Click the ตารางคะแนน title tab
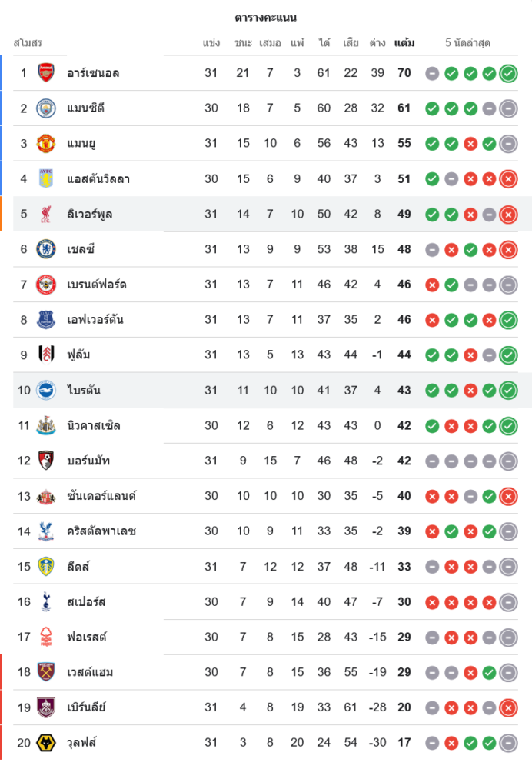532x769 pixels. point(266,18)
